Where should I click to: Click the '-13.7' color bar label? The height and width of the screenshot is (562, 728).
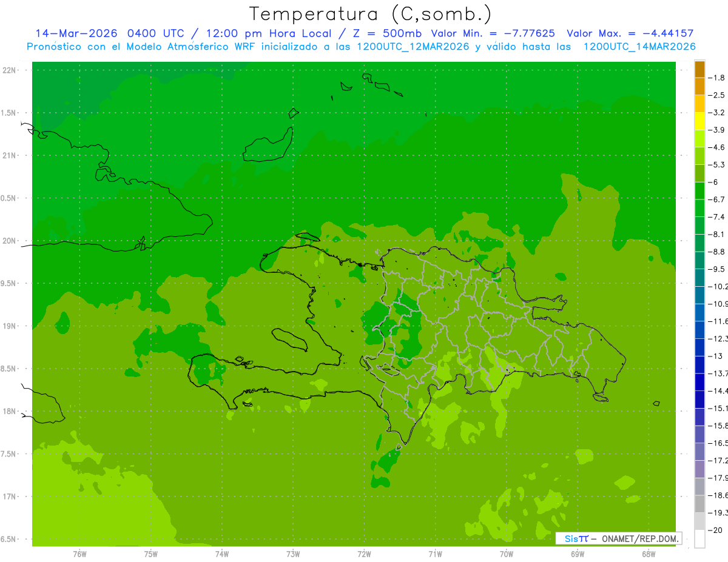718,373
